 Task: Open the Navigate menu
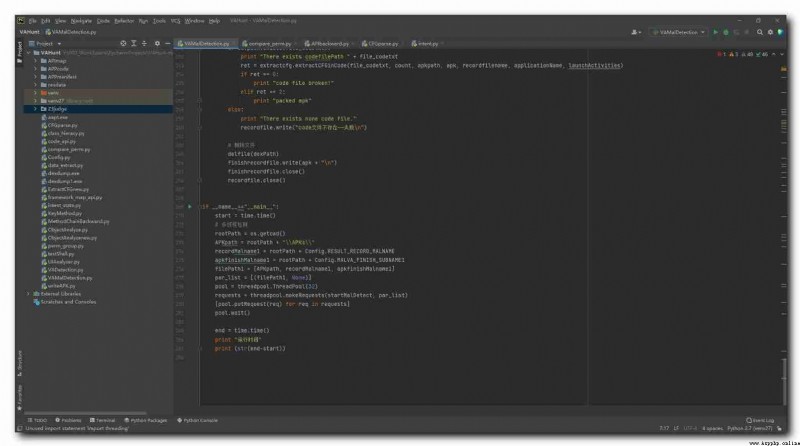(x=81, y=21)
